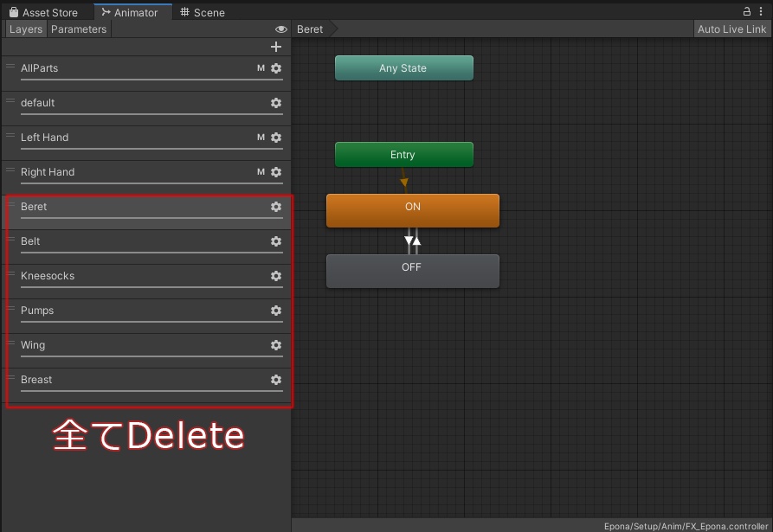Adjust weight slider bar of default layer
Viewport: 773px width, 532px height.
(151, 114)
